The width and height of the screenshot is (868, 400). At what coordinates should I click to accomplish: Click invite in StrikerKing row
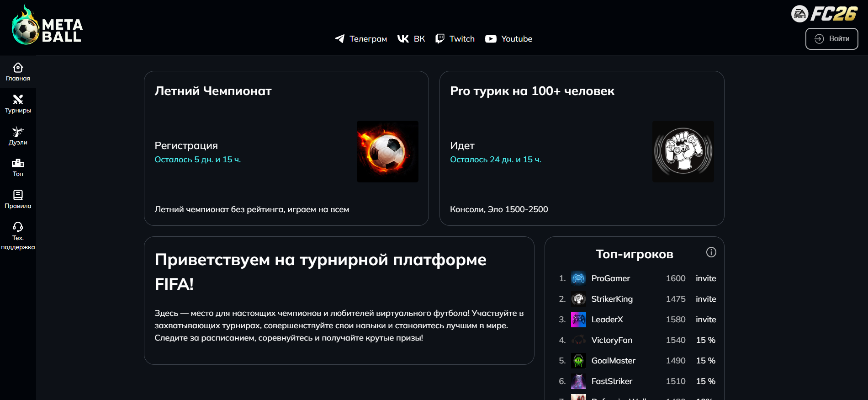click(x=706, y=299)
